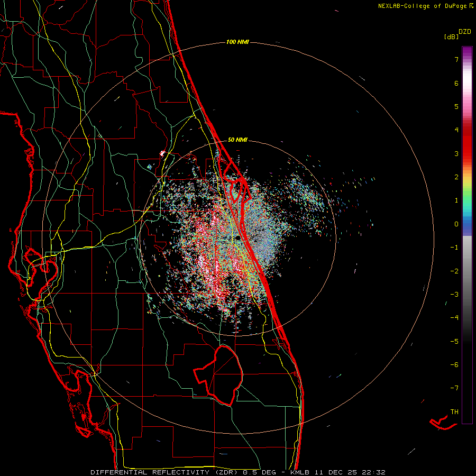This screenshot has width=476, height=476.
Task: Click the -6 dB mark on the scale
Action: [454, 365]
